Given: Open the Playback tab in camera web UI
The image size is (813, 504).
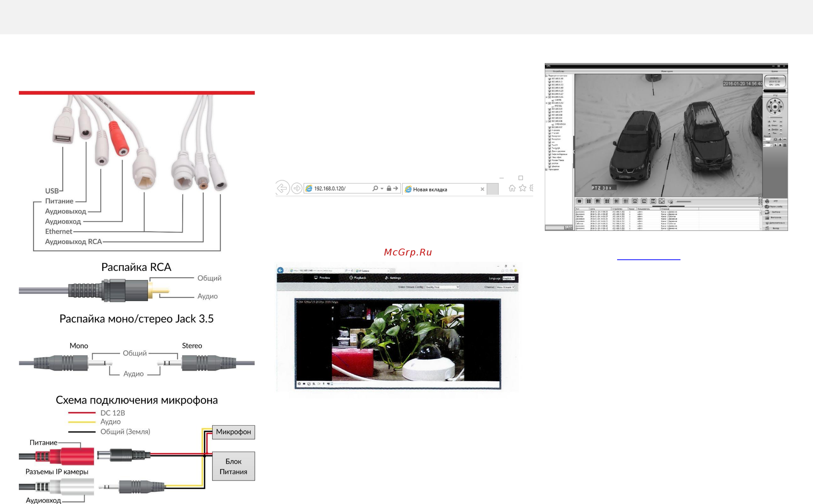Looking at the screenshot, I should tap(358, 278).
